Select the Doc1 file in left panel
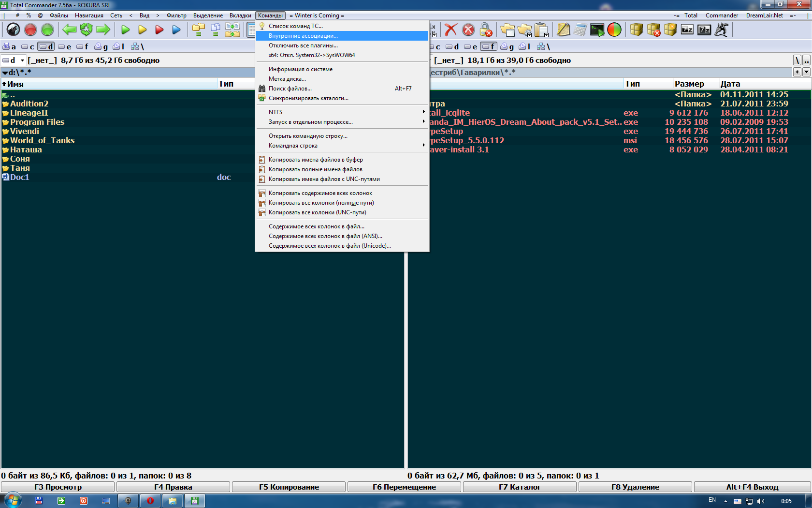The image size is (812, 508). (19, 177)
